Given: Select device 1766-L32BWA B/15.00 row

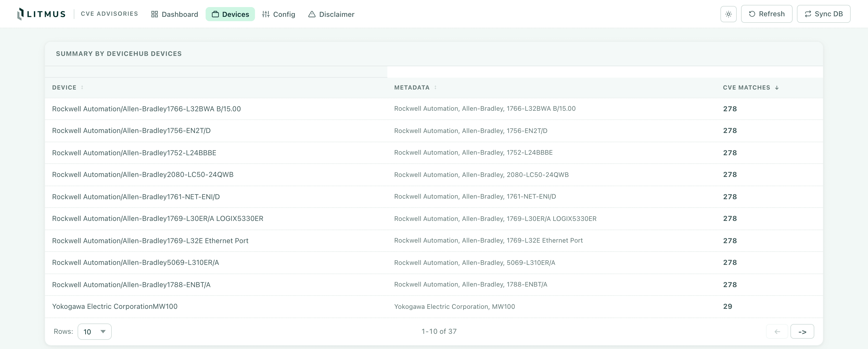Looking at the screenshot, I should (434, 109).
